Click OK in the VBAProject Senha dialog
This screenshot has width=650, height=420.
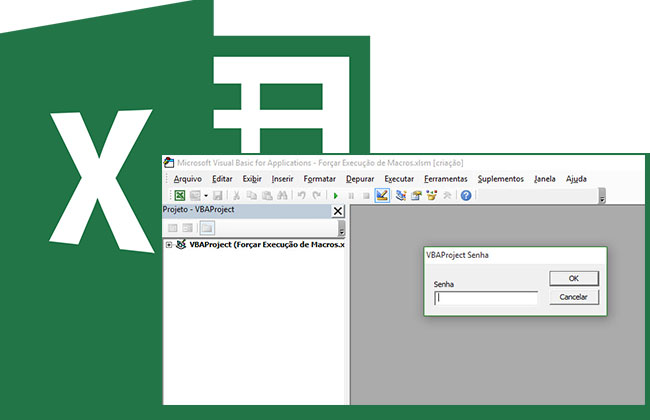[x=574, y=278]
